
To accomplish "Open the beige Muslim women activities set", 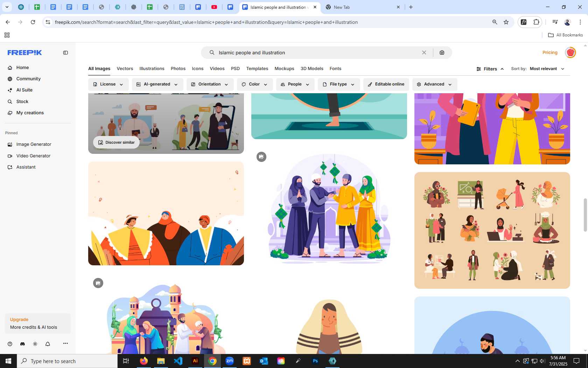I will (x=492, y=230).
